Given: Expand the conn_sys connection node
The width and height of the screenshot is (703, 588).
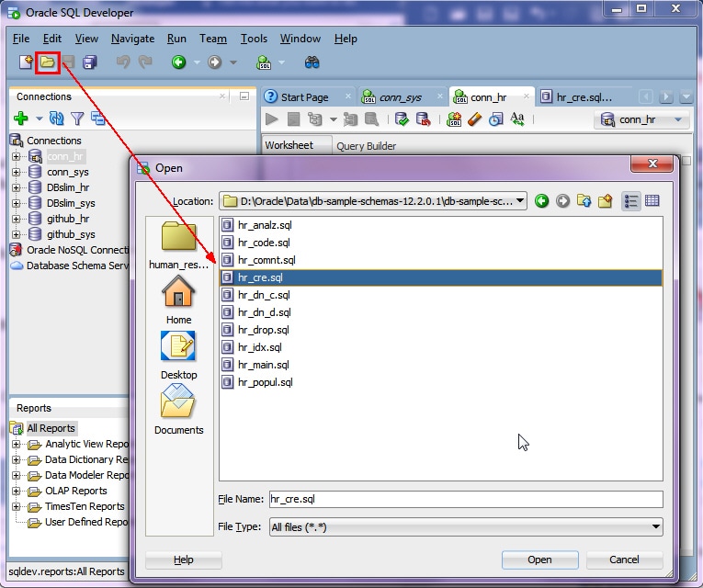Looking at the screenshot, I should (17, 172).
